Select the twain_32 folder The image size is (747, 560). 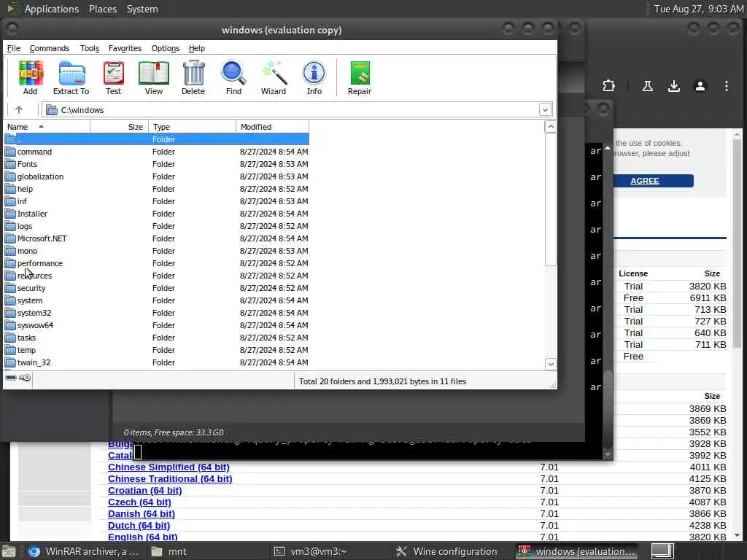(156, 362)
